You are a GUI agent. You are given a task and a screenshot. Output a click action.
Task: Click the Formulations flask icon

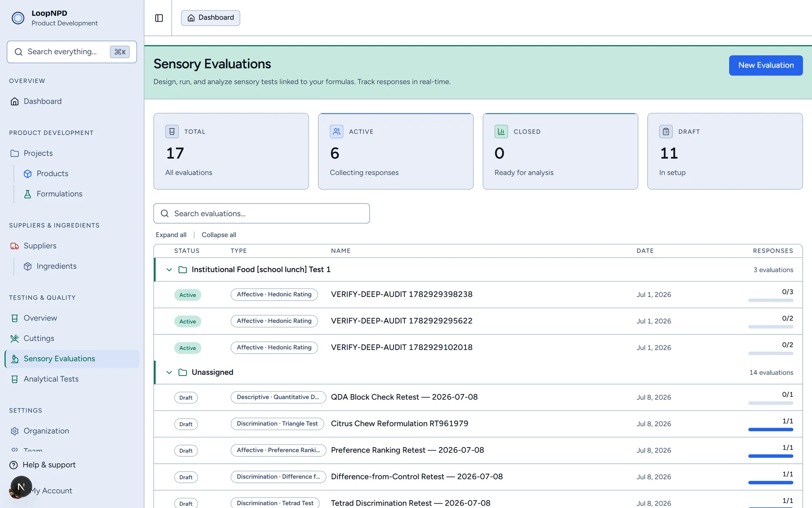tap(28, 194)
